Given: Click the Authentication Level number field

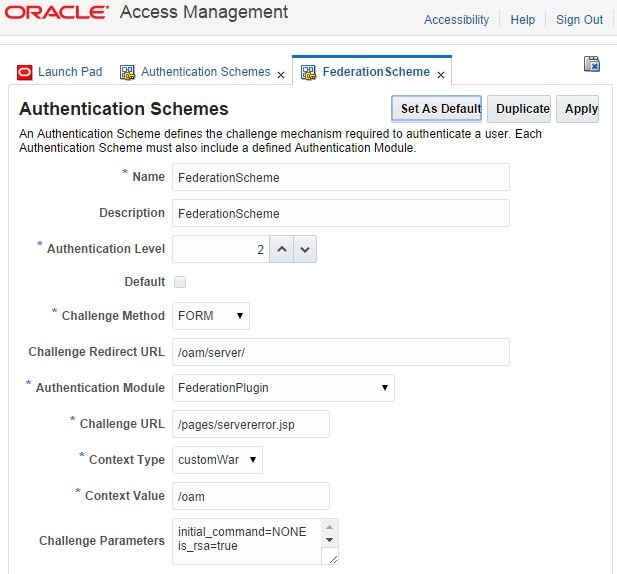Looking at the screenshot, I should [221, 249].
